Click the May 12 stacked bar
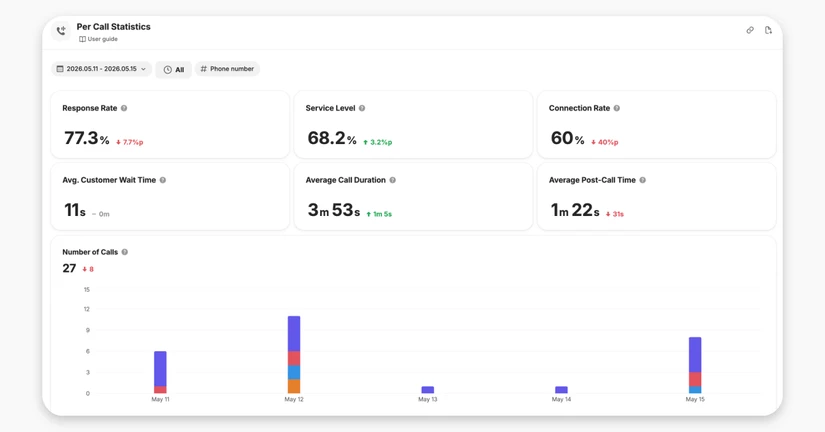825x432 pixels. [x=294, y=355]
